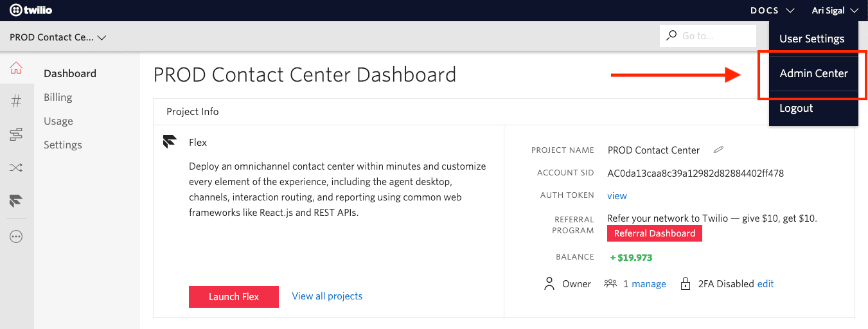
Task: Open the TaskRouter shuffle-arrows sidebar icon
Action: coord(16,168)
